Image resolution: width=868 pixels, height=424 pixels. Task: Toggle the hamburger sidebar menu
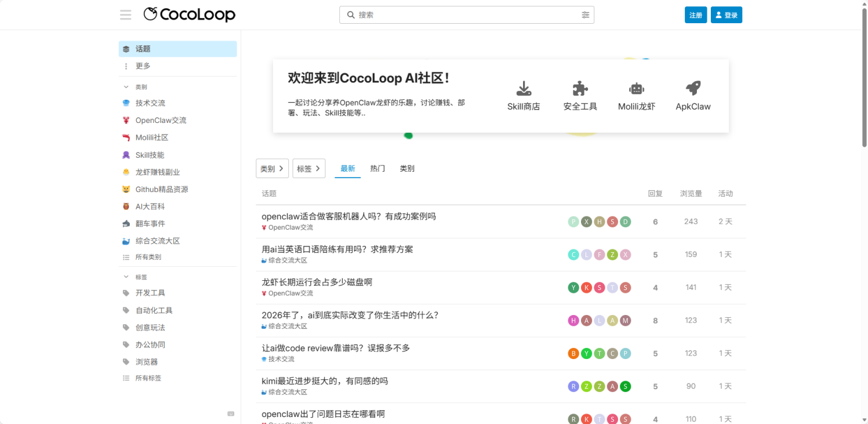tap(126, 15)
